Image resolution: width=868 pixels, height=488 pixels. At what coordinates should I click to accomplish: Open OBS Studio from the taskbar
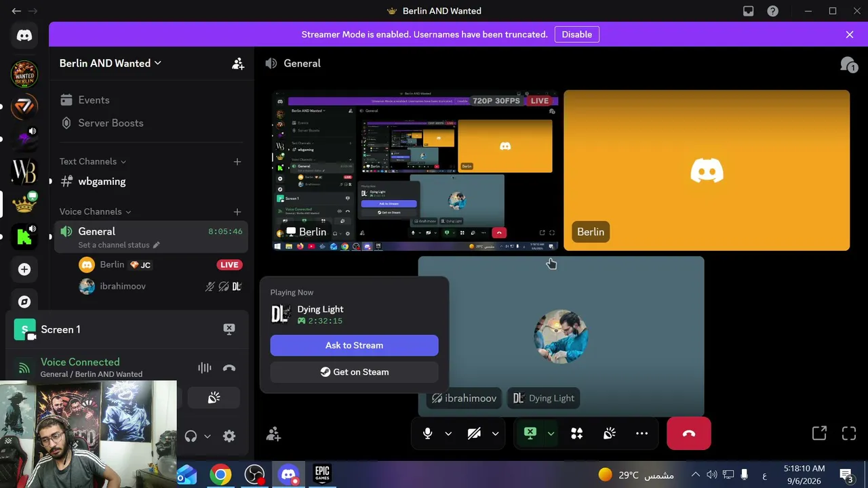pos(254,474)
